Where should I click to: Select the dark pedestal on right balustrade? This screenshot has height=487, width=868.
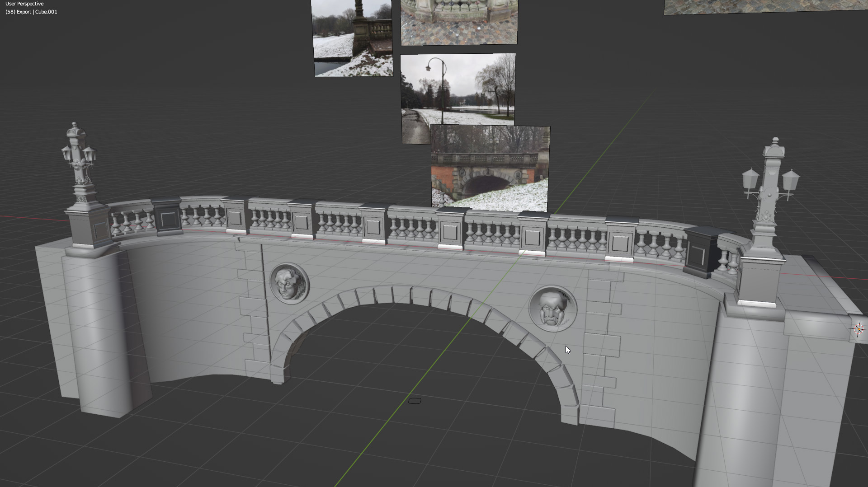[x=701, y=252]
